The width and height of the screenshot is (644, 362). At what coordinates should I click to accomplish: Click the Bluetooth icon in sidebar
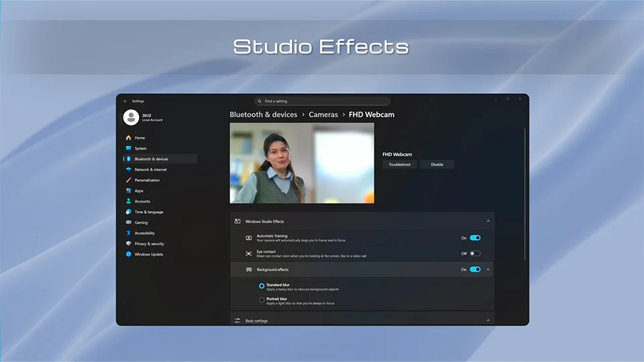tap(129, 159)
